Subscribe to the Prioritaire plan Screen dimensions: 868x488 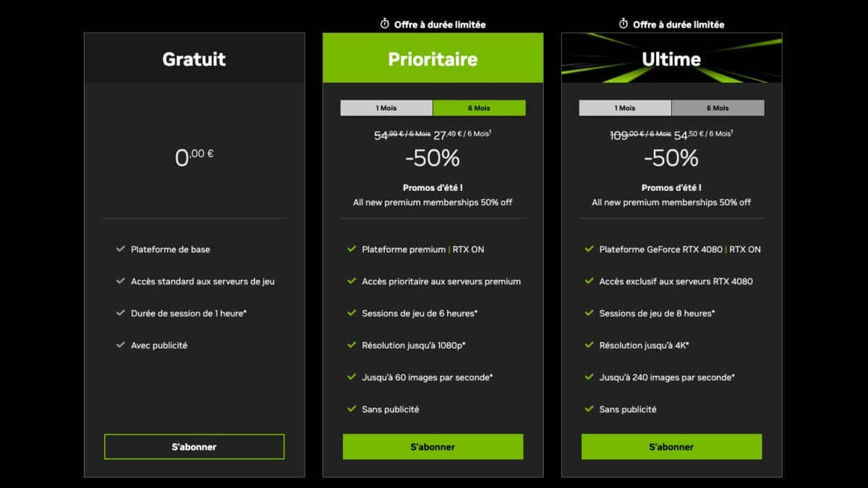433,447
